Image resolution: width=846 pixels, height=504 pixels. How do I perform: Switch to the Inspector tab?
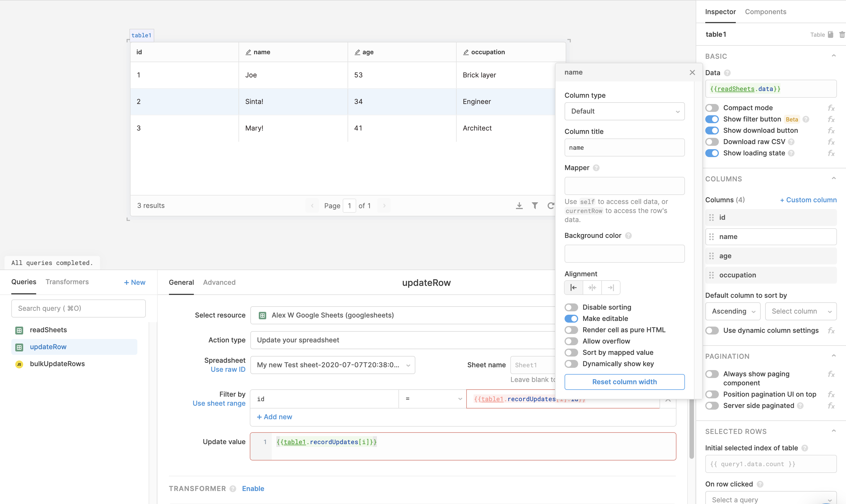click(720, 12)
